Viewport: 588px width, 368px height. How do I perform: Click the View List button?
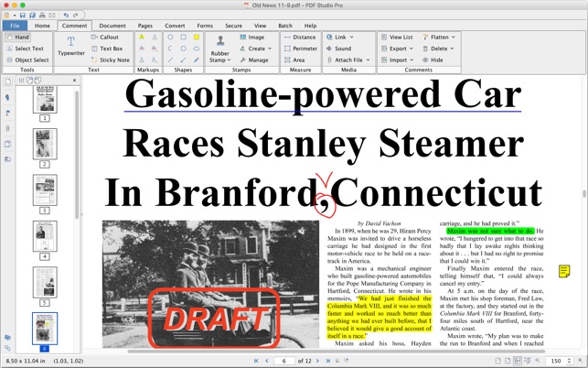pos(401,38)
